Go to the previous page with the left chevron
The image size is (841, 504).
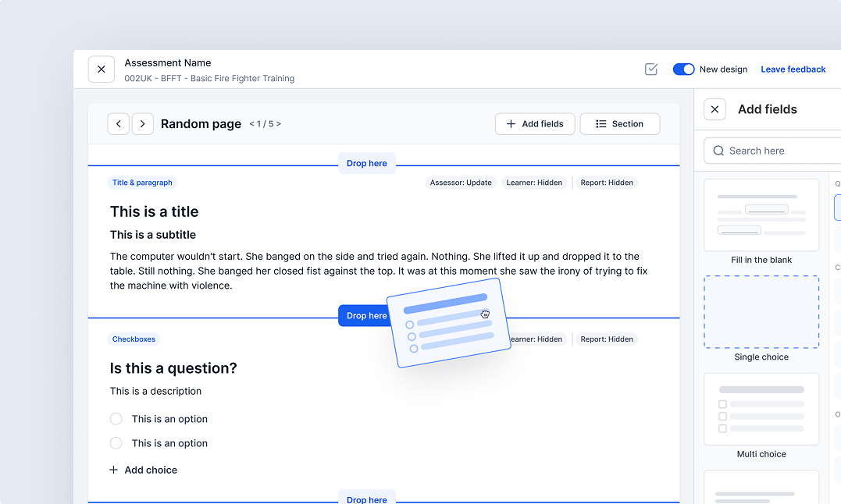click(119, 124)
